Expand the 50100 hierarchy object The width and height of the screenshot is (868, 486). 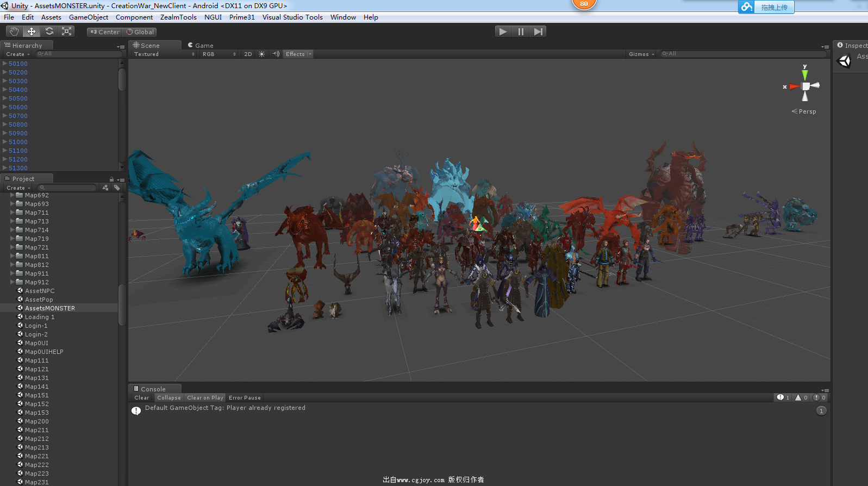[x=5, y=64]
